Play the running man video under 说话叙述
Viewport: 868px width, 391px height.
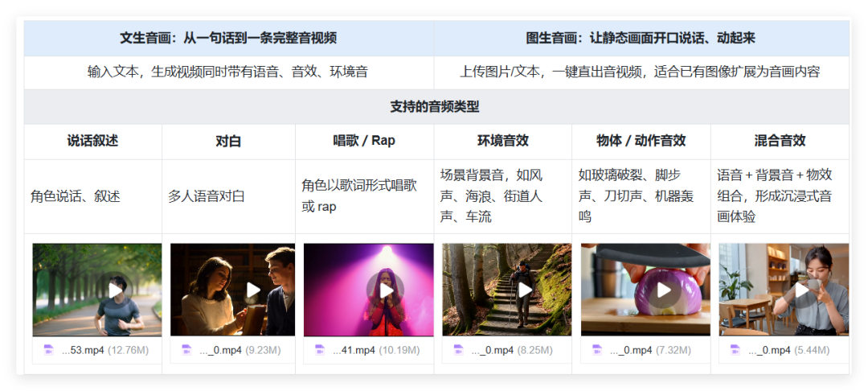coord(115,290)
